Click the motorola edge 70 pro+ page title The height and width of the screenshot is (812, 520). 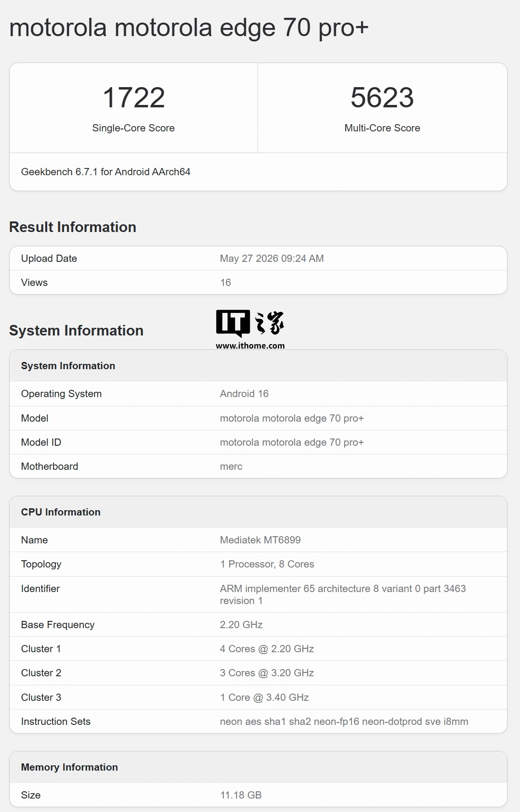click(189, 27)
